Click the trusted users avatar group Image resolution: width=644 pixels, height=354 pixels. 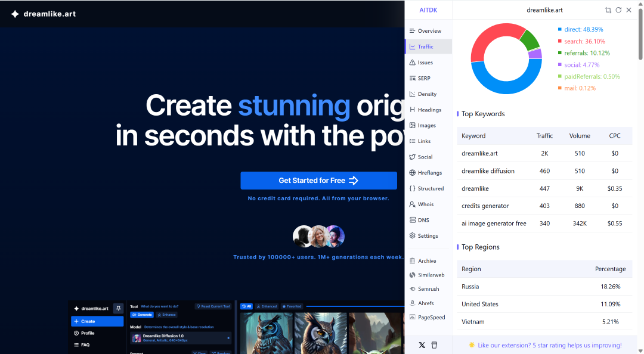pyautogui.click(x=318, y=236)
